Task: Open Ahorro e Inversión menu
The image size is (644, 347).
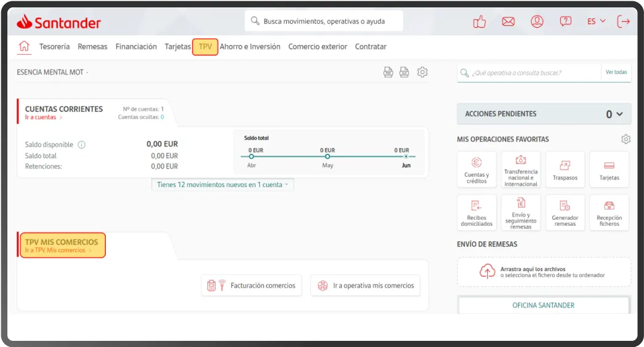Action: coord(250,46)
